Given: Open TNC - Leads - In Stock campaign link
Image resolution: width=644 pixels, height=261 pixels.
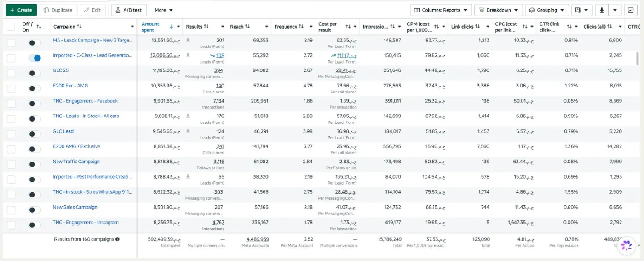Looking at the screenshot, I should coord(86,116).
